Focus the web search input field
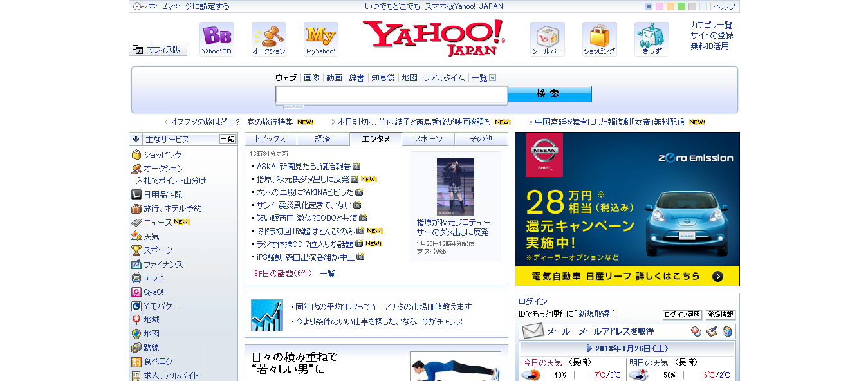Image resolution: width=868 pixels, height=381 pixels. [392, 95]
